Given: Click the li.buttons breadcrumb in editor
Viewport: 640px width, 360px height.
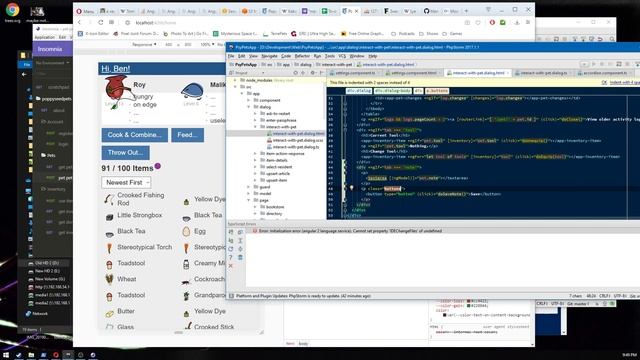Looking at the screenshot, I should click(437, 91).
